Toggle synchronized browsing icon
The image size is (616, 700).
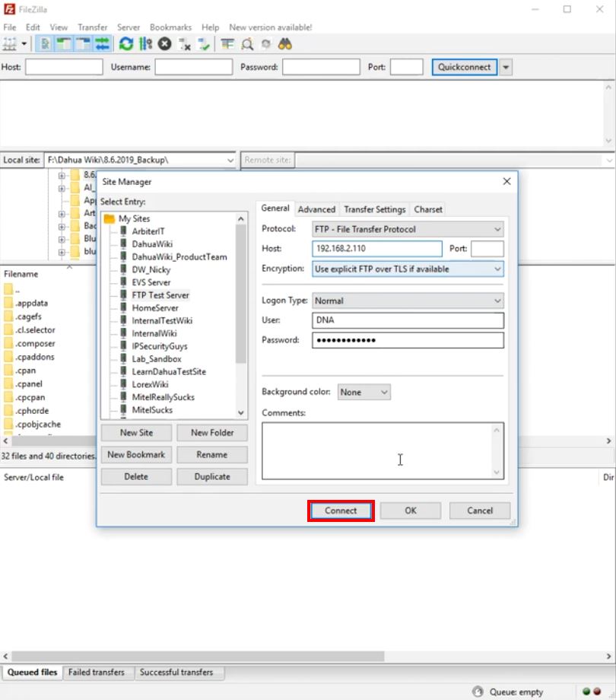(266, 44)
